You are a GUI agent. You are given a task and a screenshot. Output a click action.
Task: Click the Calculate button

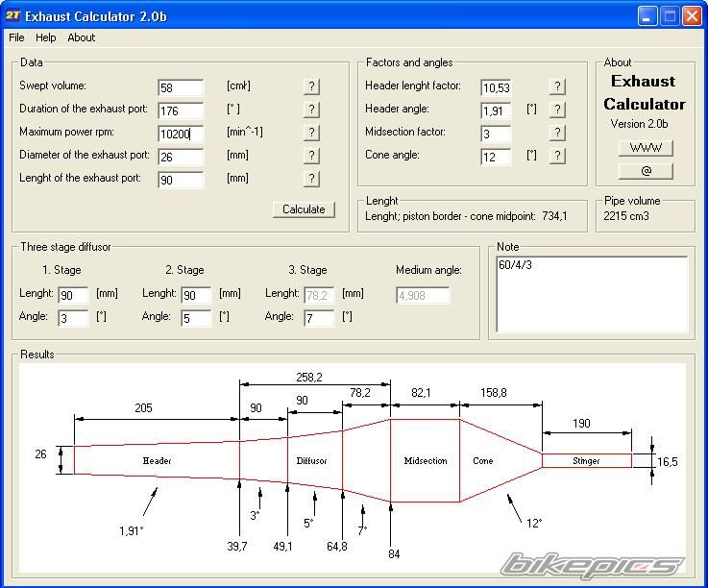304,209
